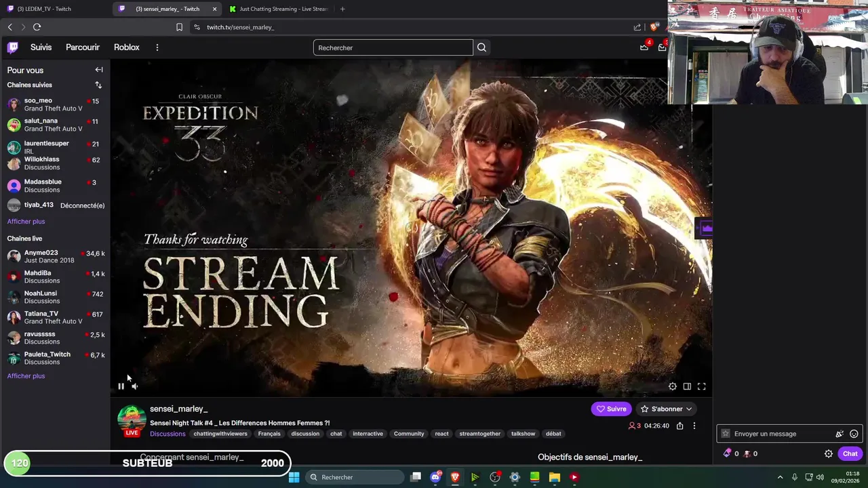Expand live channels with Afficher plus

pyautogui.click(x=26, y=376)
